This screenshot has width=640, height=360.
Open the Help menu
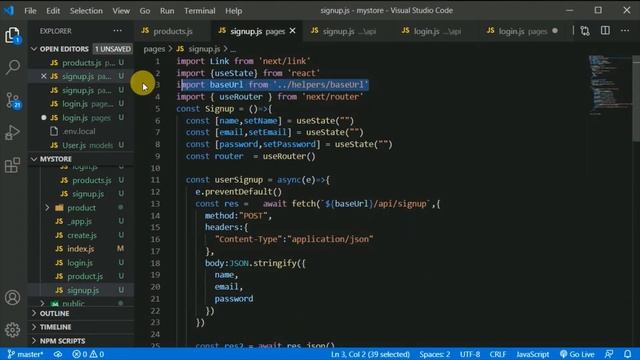233,11
